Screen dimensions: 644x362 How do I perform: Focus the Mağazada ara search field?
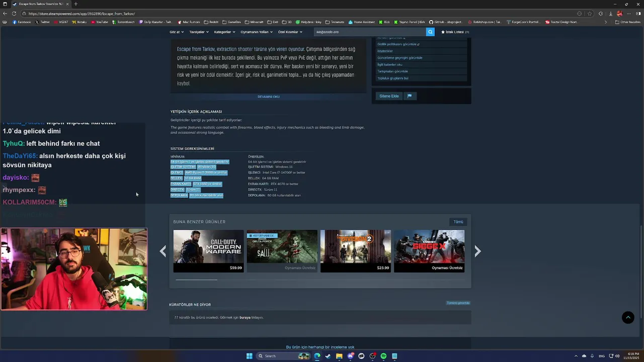click(x=370, y=32)
